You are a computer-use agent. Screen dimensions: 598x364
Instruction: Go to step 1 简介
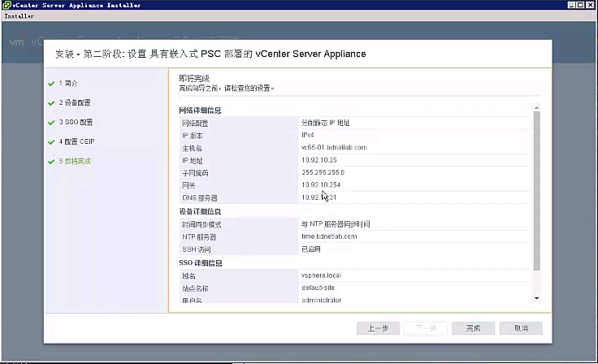(x=68, y=83)
